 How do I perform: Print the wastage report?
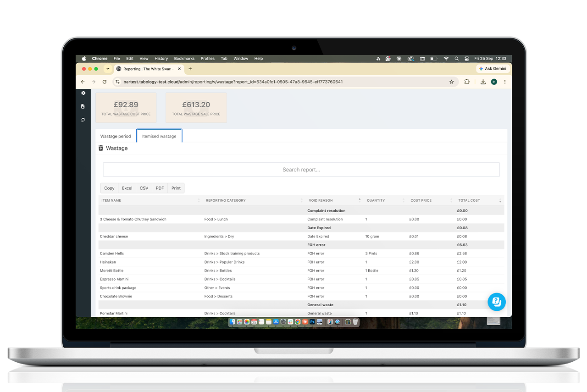point(176,188)
